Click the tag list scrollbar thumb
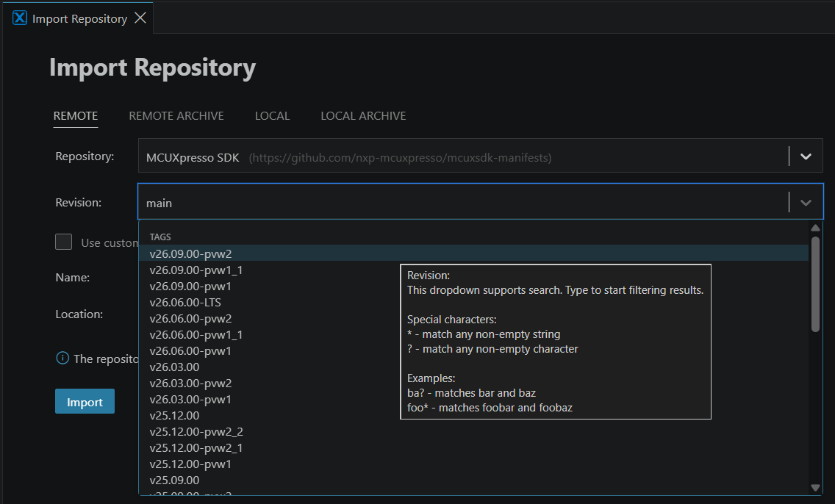The width and height of the screenshot is (835, 504). point(815,284)
